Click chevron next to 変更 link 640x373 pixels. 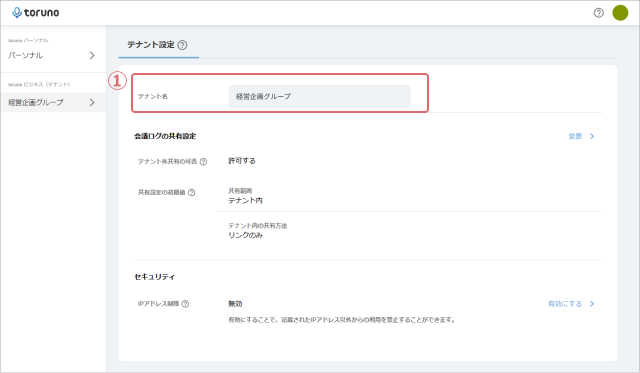(592, 136)
